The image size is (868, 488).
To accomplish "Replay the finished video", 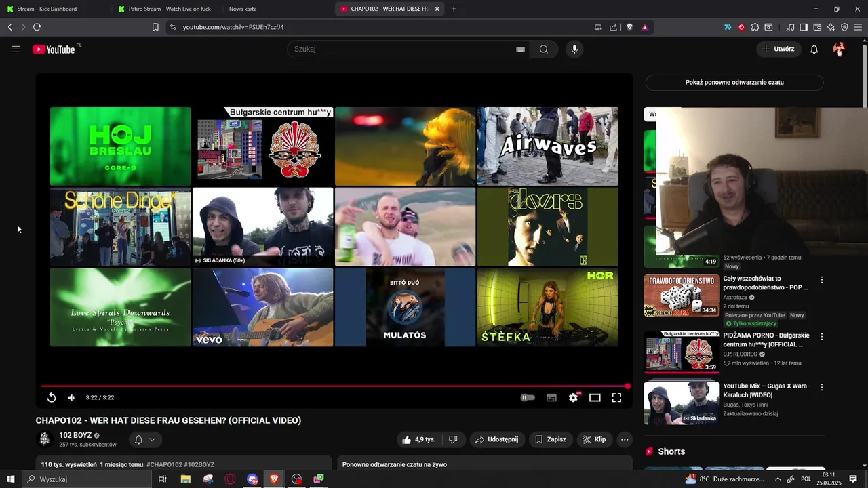I will click(x=52, y=397).
